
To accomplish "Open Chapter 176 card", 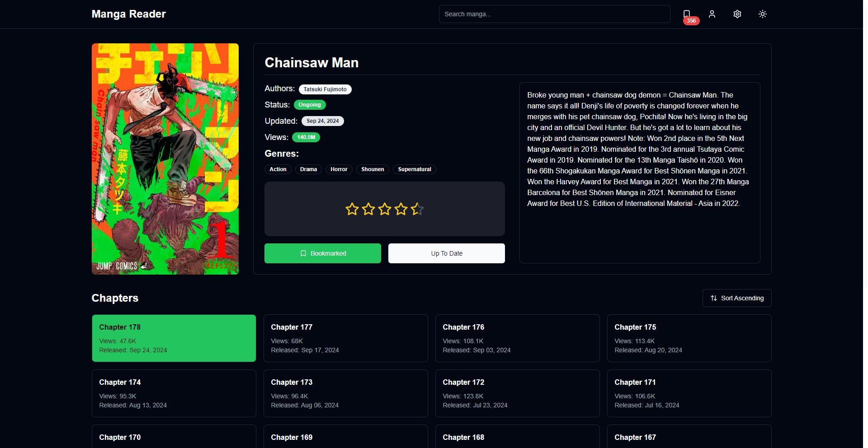I will [518, 338].
